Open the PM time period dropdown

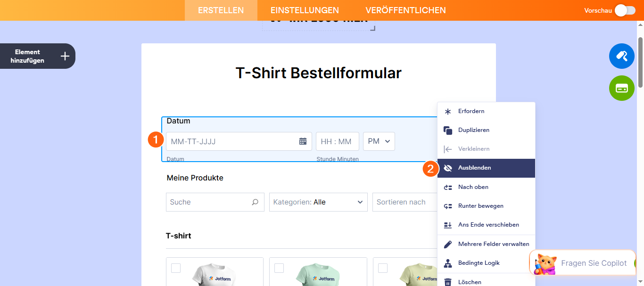379,141
